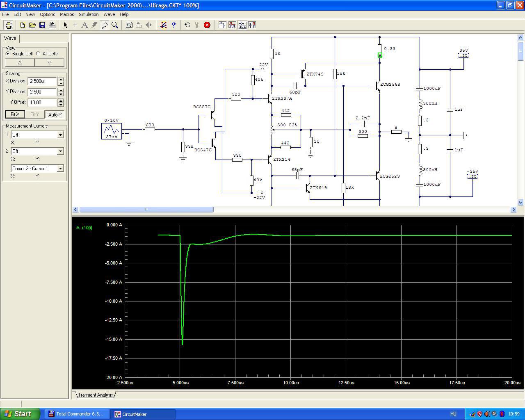This screenshot has width=525, height=420.
Task: Click the blue Help question mark icon
Action: pyautogui.click(x=173, y=25)
